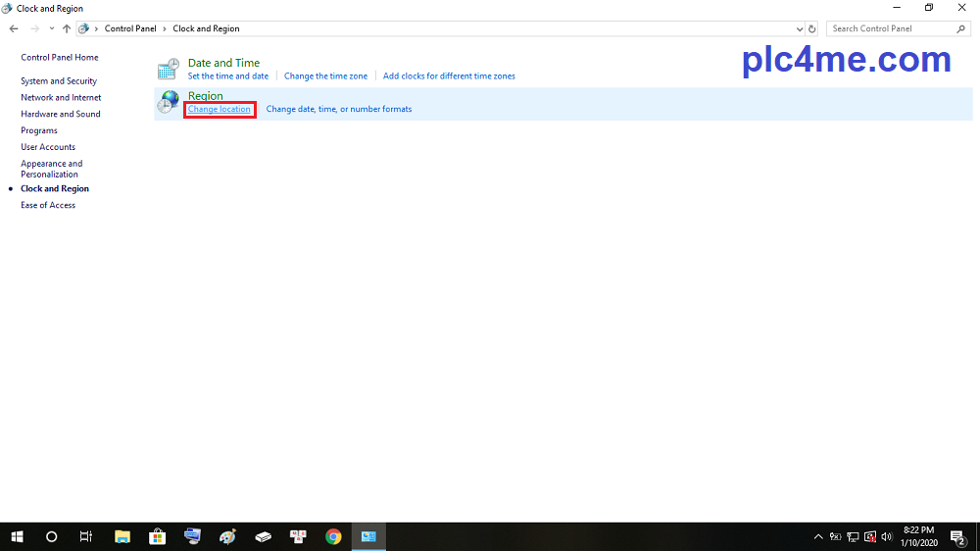Open System and Security category
Image resolution: width=980 pixels, height=551 pixels.
(x=59, y=81)
